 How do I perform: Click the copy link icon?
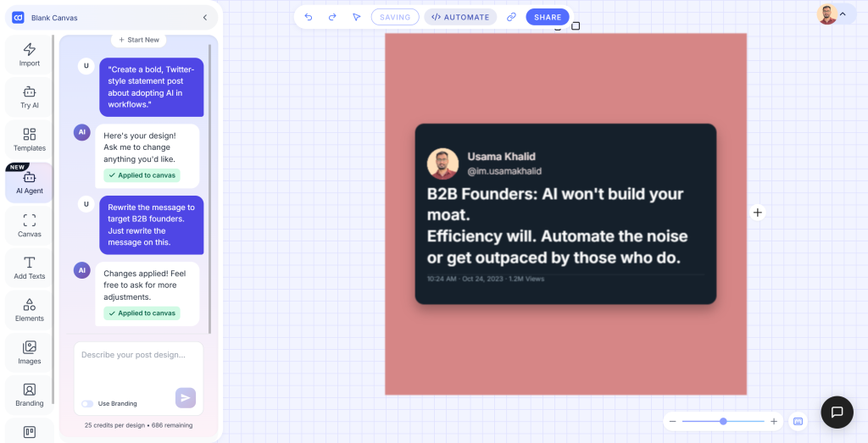pyautogui.click(x=511, y=17)
